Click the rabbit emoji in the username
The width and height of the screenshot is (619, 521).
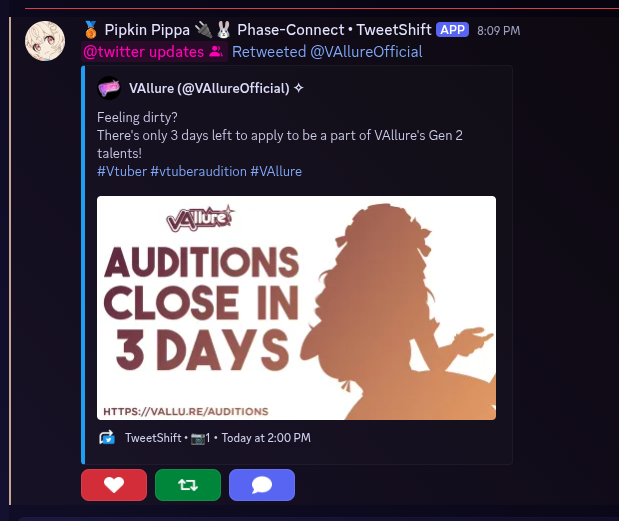(223, 30)
